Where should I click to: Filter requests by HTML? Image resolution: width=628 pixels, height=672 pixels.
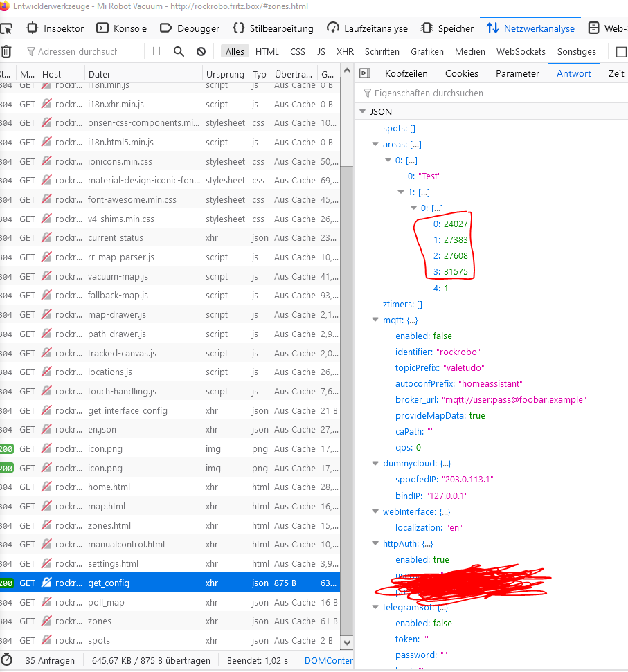pos(267,52)
